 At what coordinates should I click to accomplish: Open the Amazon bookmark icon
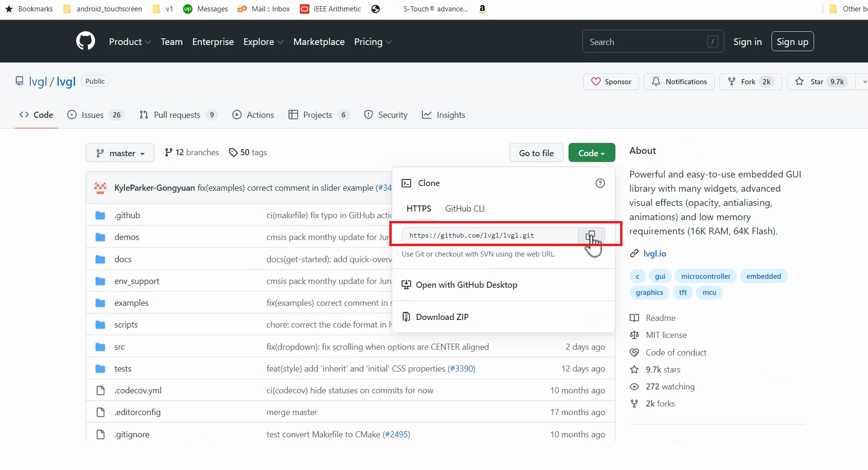click(x=482, y=9)
